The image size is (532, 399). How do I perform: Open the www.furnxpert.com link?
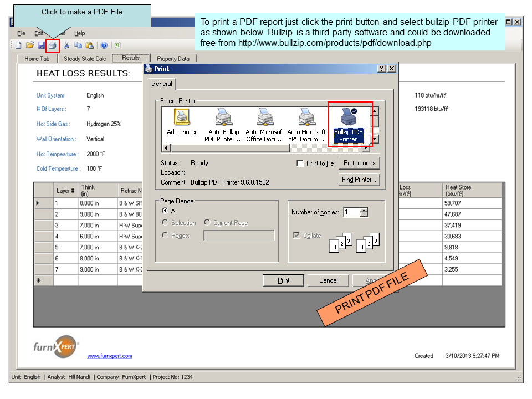pyautogui.click(x=110, y=356)
